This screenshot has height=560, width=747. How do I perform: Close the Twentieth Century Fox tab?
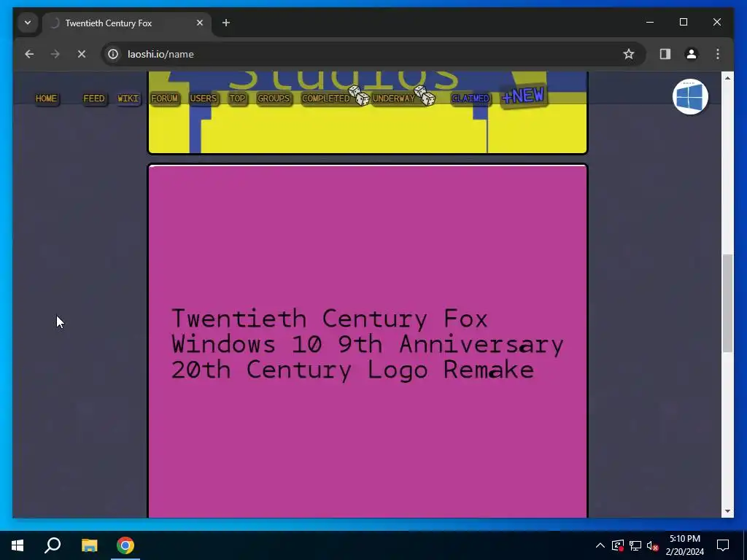pyautogui.click(x=200, y=23)
